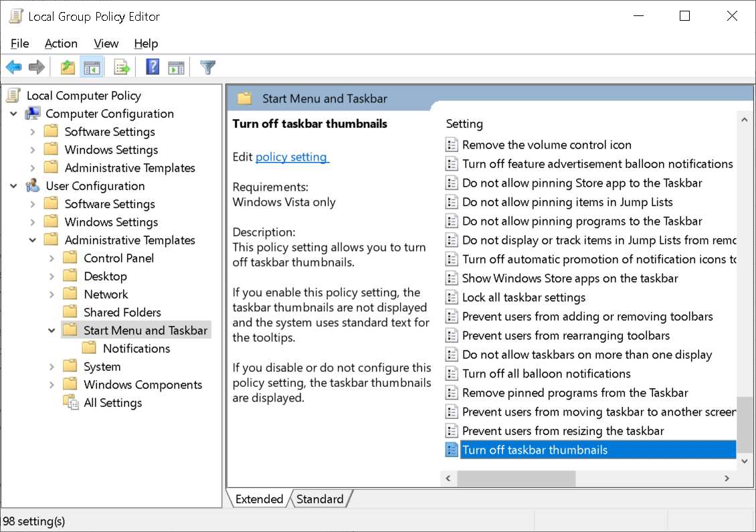The image size is (756, 532).
Task: Expand the Desktop tree node
Action: [52, 276]
